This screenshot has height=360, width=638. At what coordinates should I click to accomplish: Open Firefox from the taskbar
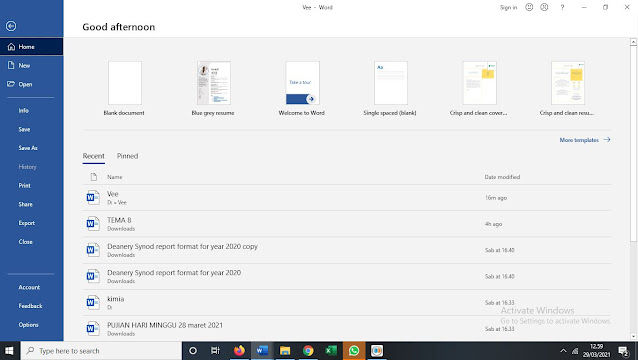coord(239,350)
